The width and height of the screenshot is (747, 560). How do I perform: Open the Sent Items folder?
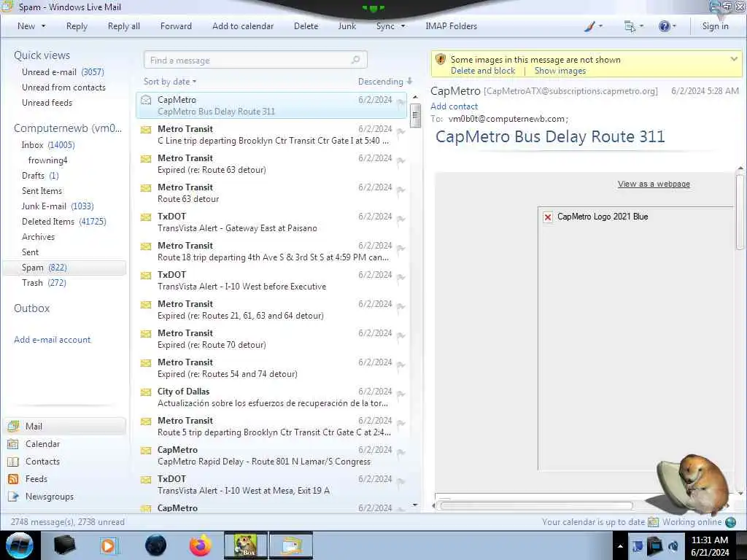point(42,190)
